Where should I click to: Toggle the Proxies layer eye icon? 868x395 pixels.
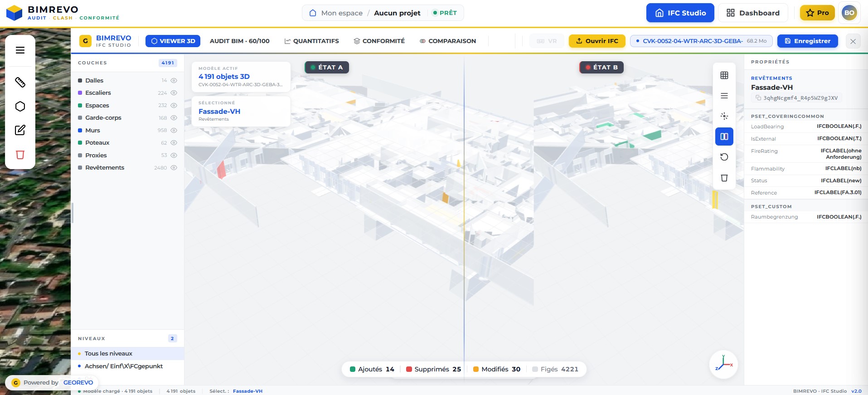click(x=174, y=155)
